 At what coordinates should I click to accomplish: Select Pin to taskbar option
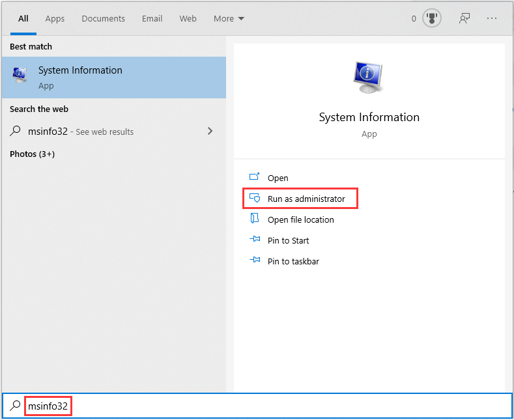click(293, 261)
